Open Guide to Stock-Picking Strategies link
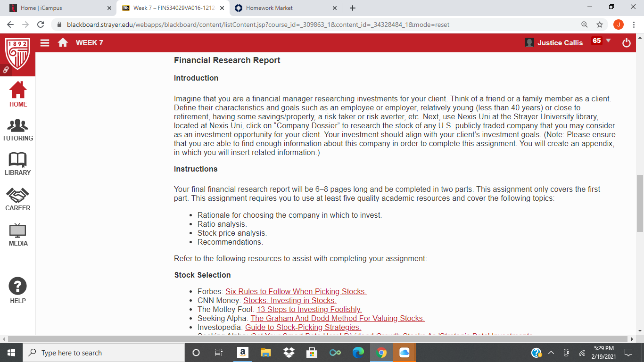This screenshot has width=644, height=362. [x=303, y=328]
